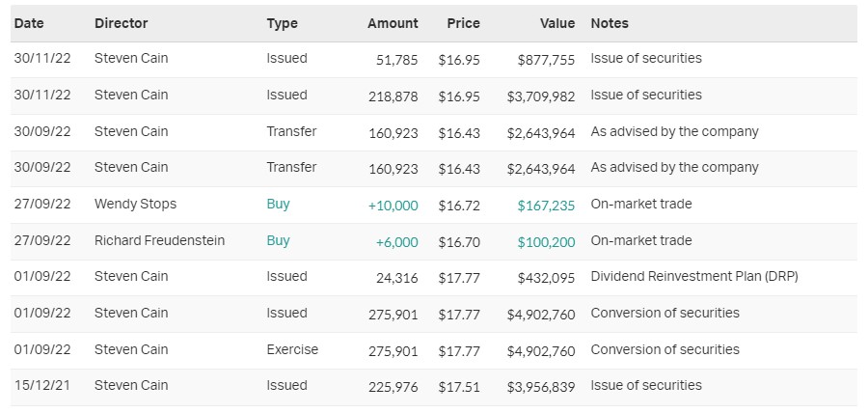The image size is (868, 413).
Task: Select the Exercise type cell
Action: tap(292, 349)
